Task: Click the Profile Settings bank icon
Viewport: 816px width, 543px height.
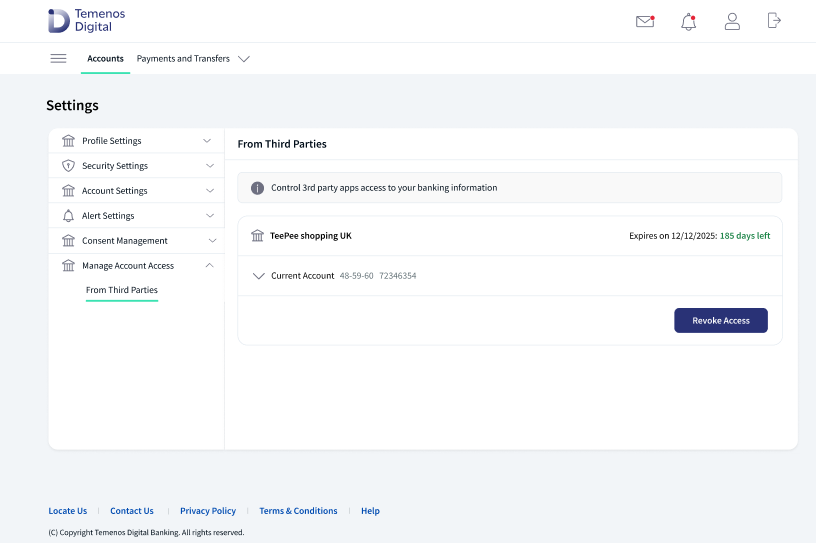Action: [68, 141]
